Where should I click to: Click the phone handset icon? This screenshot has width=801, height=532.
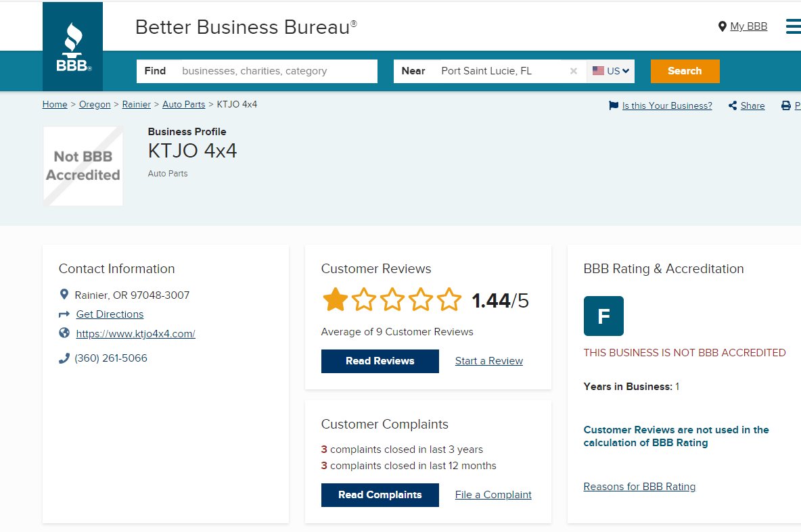(x=64, y=358)
